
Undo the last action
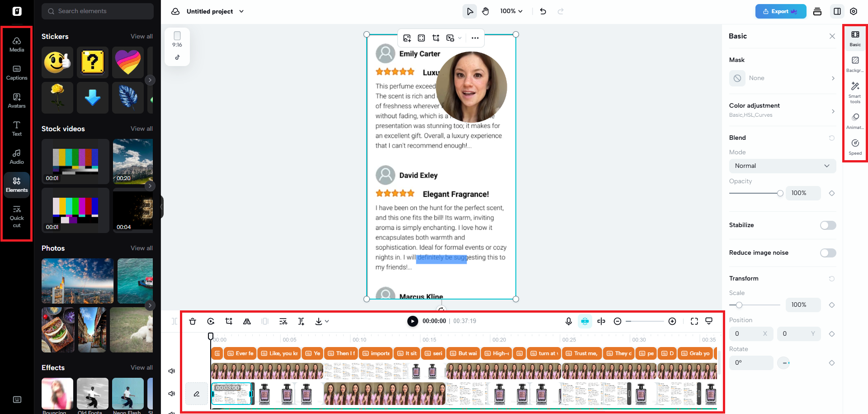point(543,11)
